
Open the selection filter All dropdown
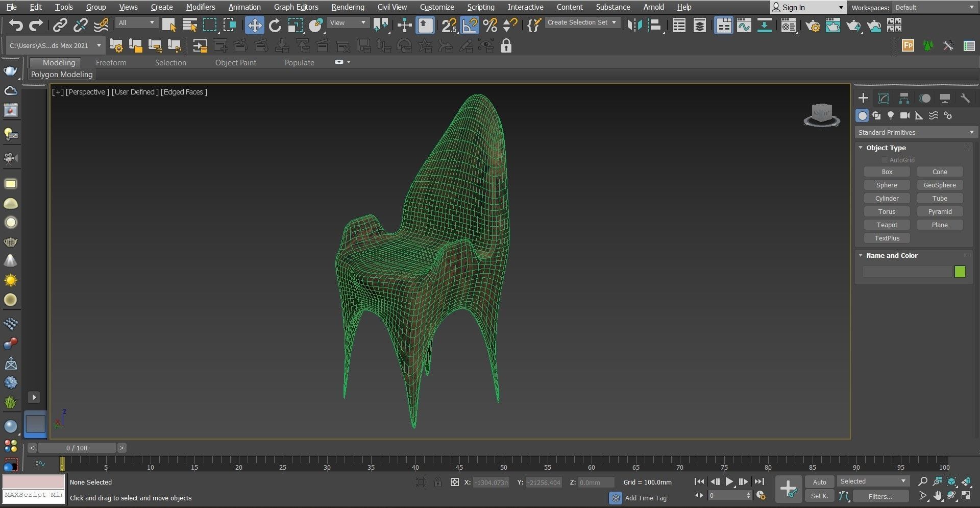click(x=136, y=23)
